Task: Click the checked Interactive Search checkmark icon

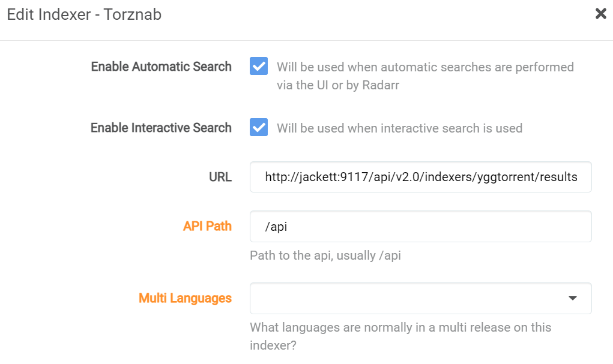Action: (258, 127)
